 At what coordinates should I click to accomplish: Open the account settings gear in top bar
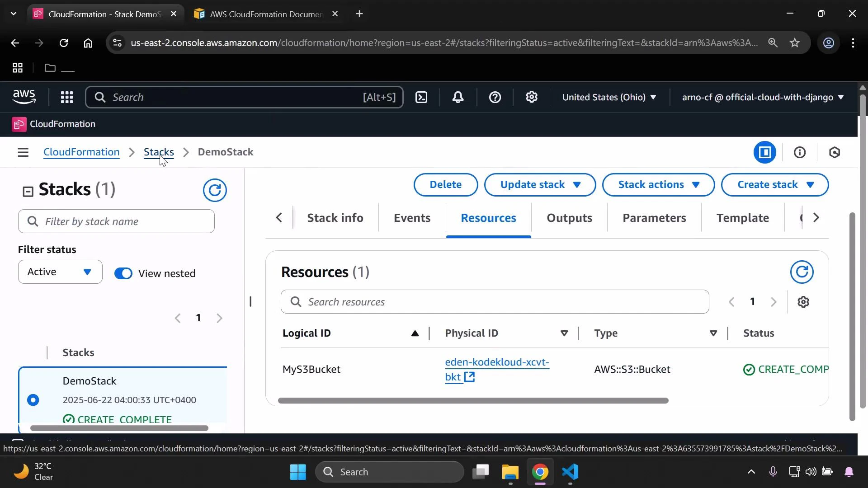(x=532, y=97)
